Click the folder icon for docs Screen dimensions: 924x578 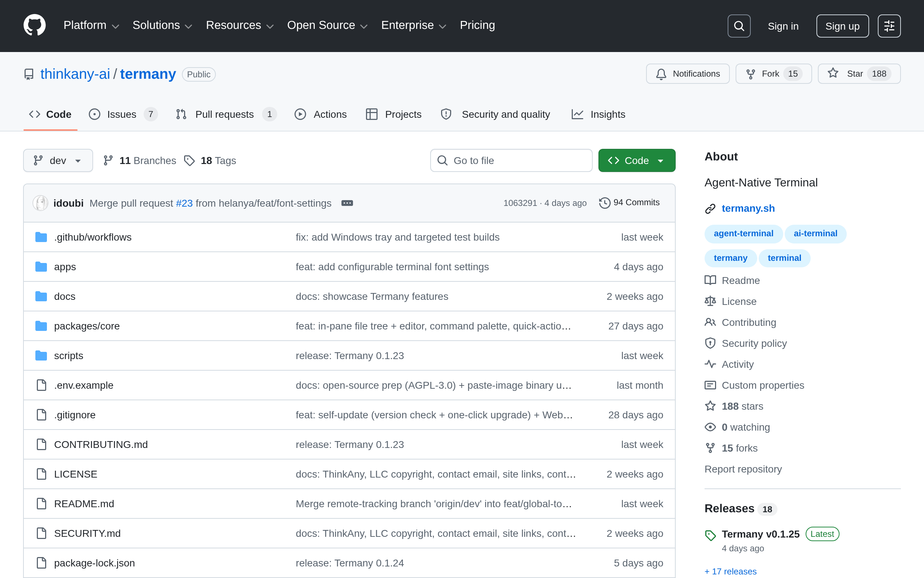pos(41,296)
